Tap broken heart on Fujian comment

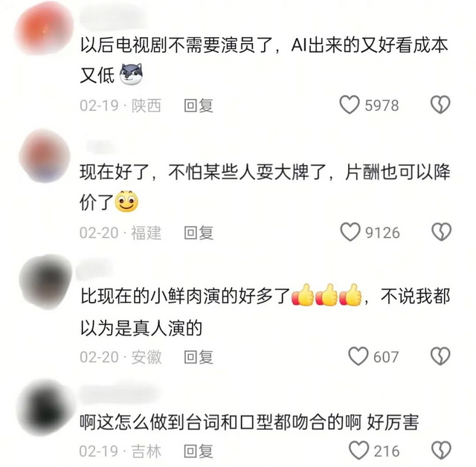pos(441,232)
